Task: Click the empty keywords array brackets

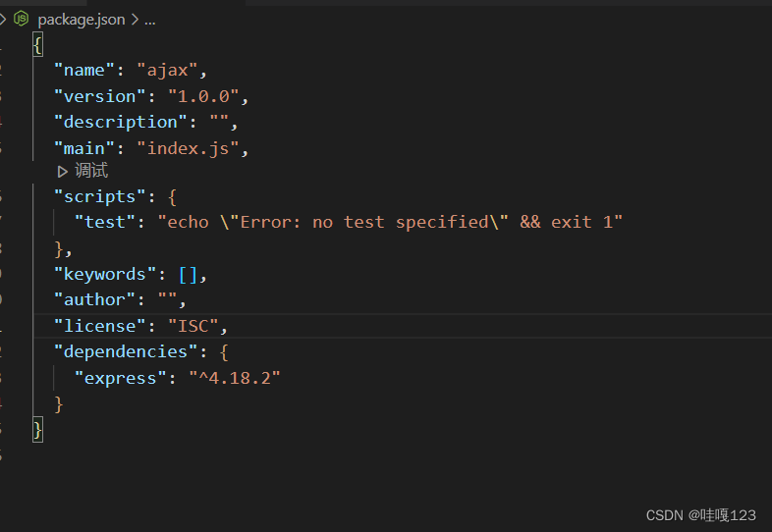Action: 188,275
